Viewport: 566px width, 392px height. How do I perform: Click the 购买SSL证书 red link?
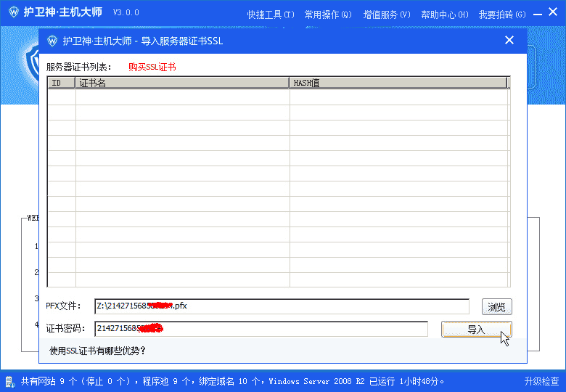[x=152, y=67]
